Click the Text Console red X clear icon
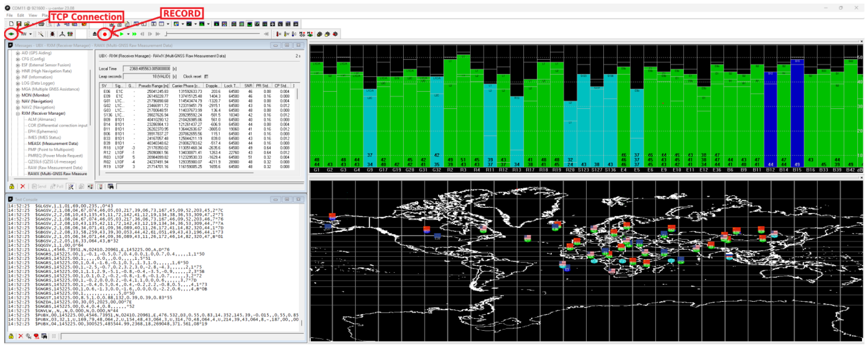The image size is (868, 347). (x=21, y=336)
